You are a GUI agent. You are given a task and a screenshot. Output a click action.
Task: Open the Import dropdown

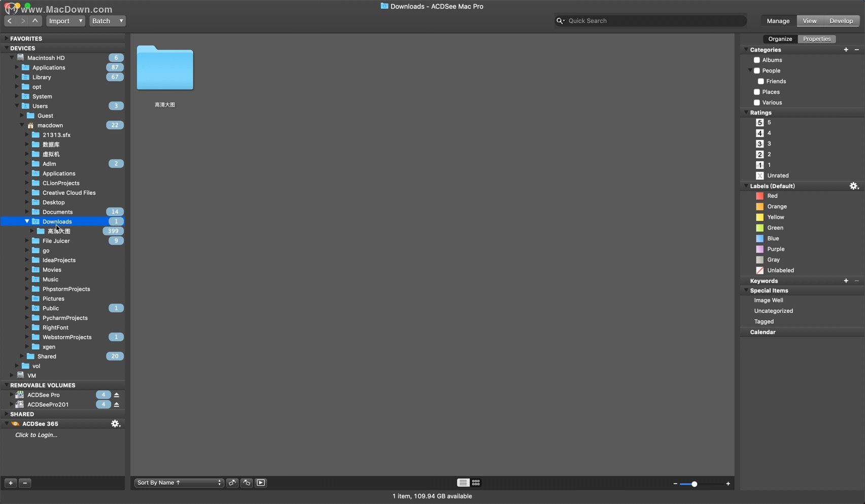[x=65, y=21]
